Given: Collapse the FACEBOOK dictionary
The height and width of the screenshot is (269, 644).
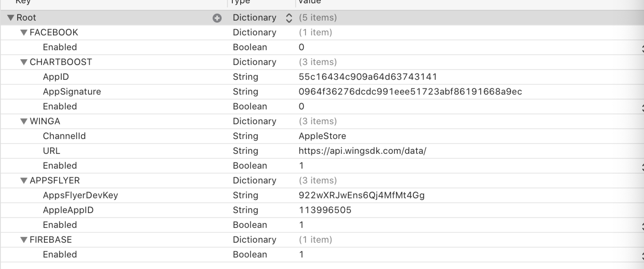Looking at the screenshot, I should [24, 32].
